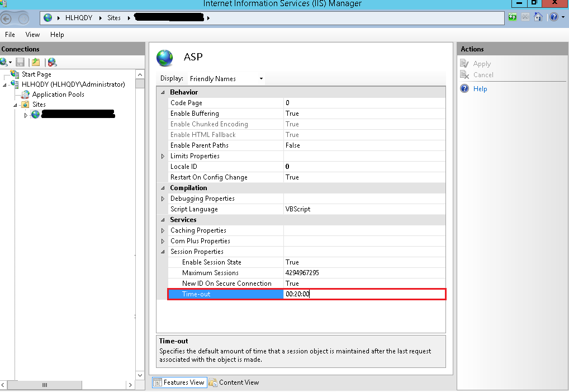Go forward using the navigation forward arrow
The image size is (569, 392).
point(23,18)
